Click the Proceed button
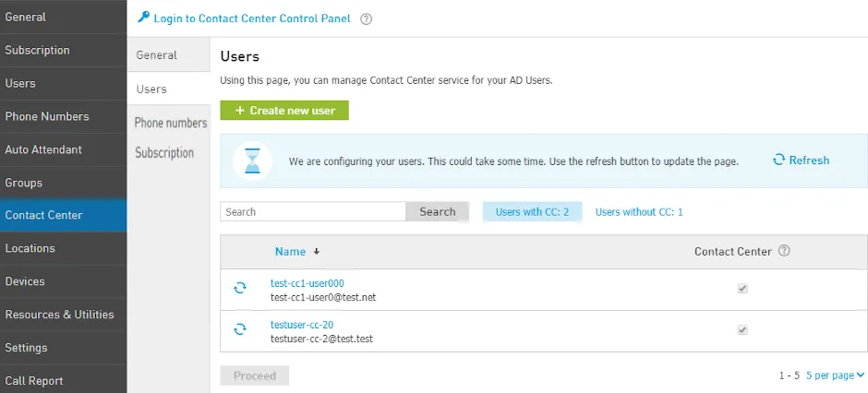 tap(255, 375)
